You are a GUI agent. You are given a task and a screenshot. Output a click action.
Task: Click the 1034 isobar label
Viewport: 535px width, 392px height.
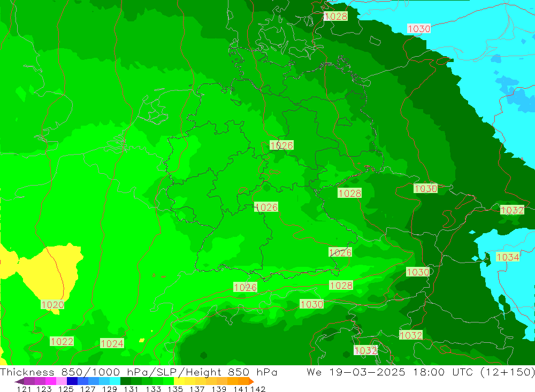tap(508, 257)
